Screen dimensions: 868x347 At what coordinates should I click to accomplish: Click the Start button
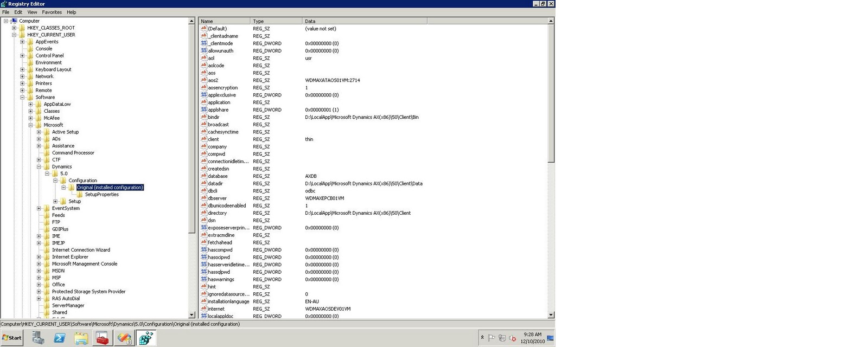click(x=12, y=338)
